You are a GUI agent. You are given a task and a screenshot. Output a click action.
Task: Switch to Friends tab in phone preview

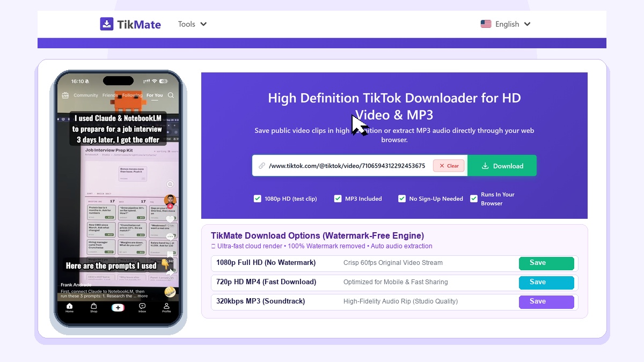click(x=110, y=95)
